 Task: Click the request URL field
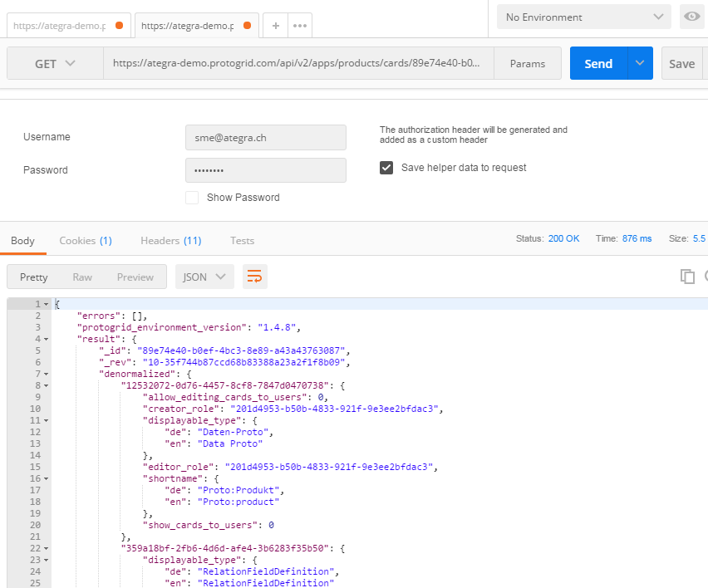coord(298,63)
